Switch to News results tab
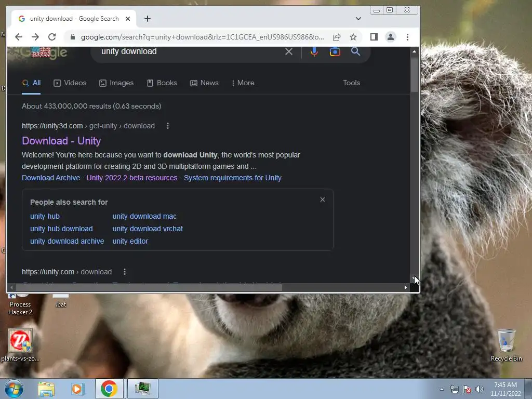The height and width of the screenshot is (399, 532). pos(204,83)
